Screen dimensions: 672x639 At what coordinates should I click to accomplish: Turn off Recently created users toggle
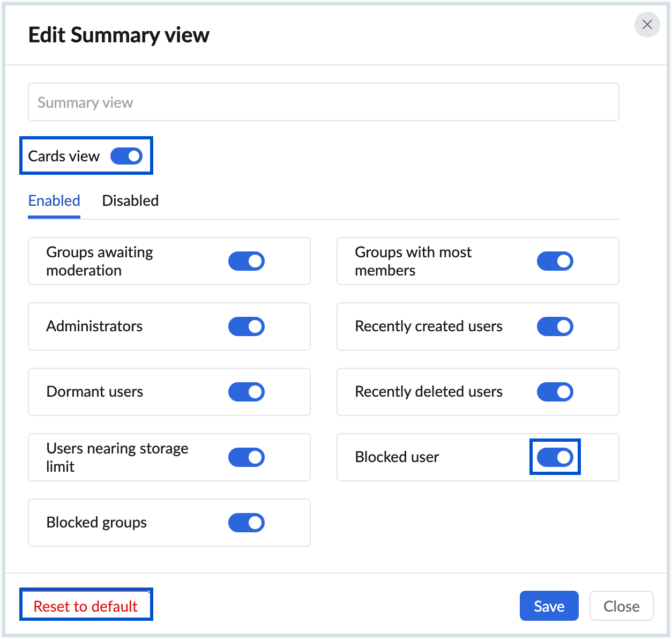click(x=555, y=326)
